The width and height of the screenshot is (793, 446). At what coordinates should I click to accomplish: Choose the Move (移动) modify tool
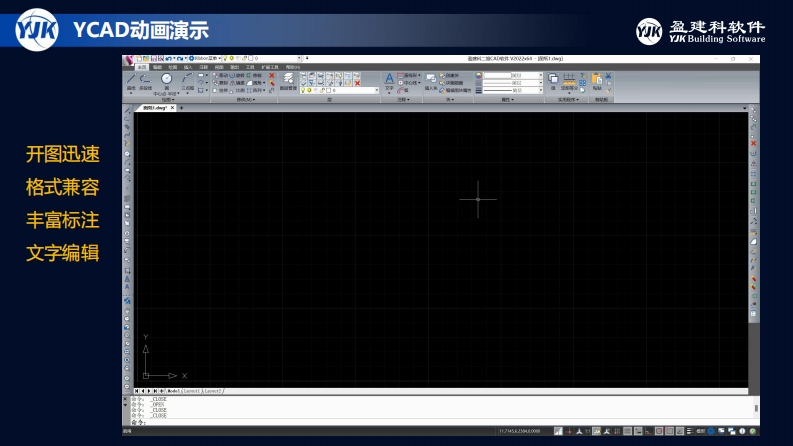click(221, 75)
